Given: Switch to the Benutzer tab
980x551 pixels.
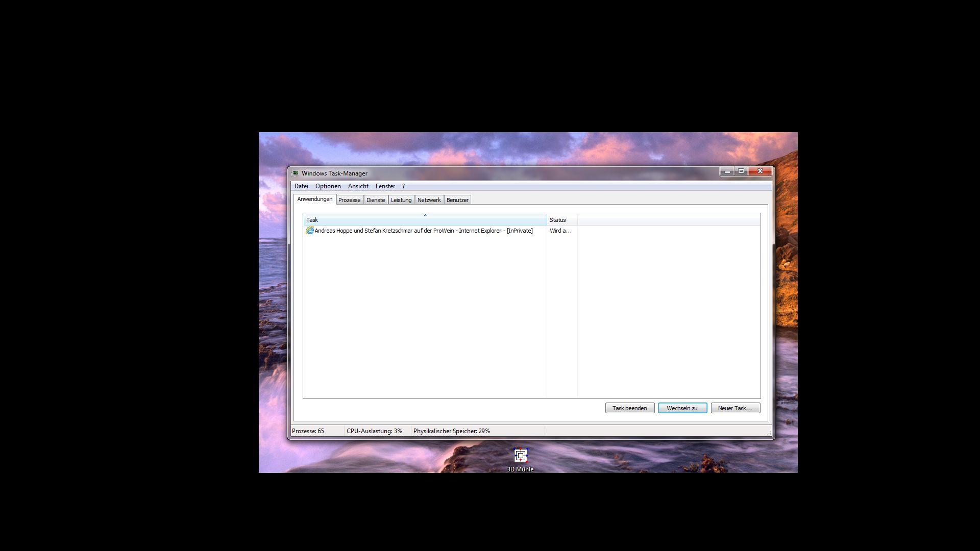Looking at the screenshot, I should [457, 200].
